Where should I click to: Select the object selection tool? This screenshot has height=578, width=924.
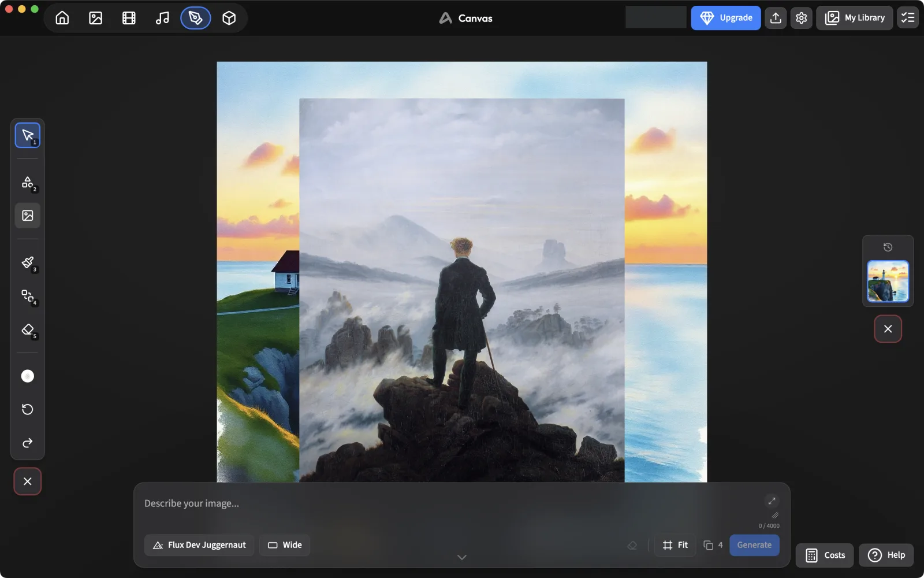tap(28, 296)
